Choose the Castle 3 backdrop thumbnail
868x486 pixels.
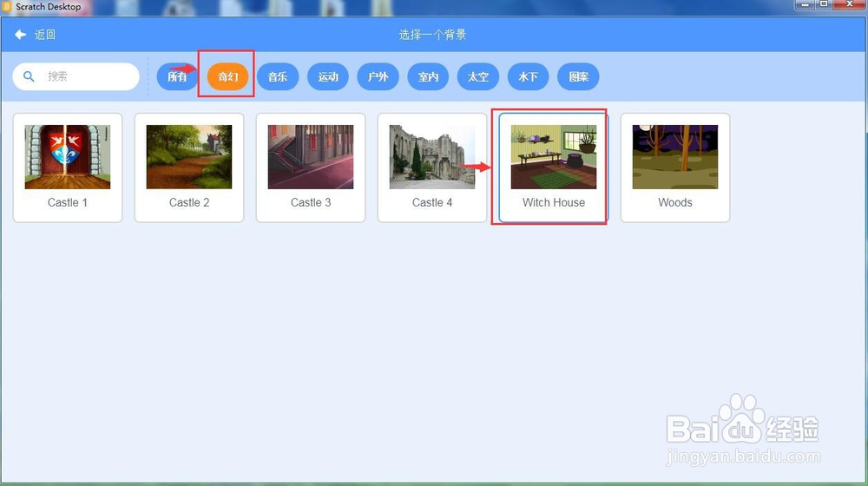311,157
